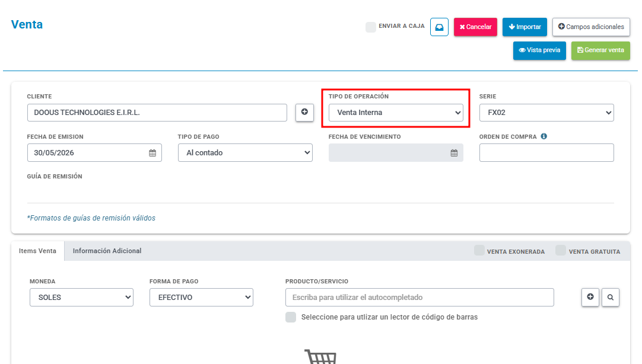
Task: Check the Venta Exonerada option
Action: (x=479, y=250)
